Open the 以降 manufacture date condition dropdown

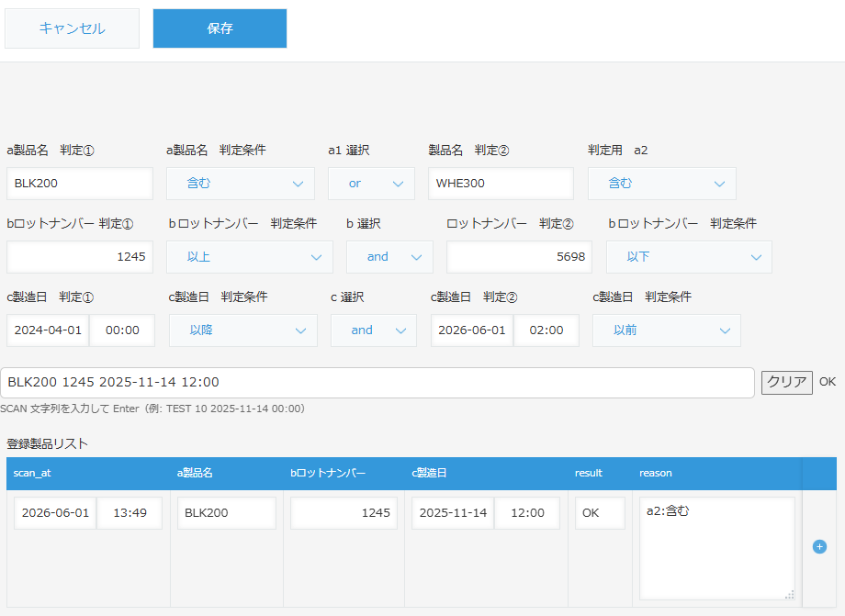243,330
